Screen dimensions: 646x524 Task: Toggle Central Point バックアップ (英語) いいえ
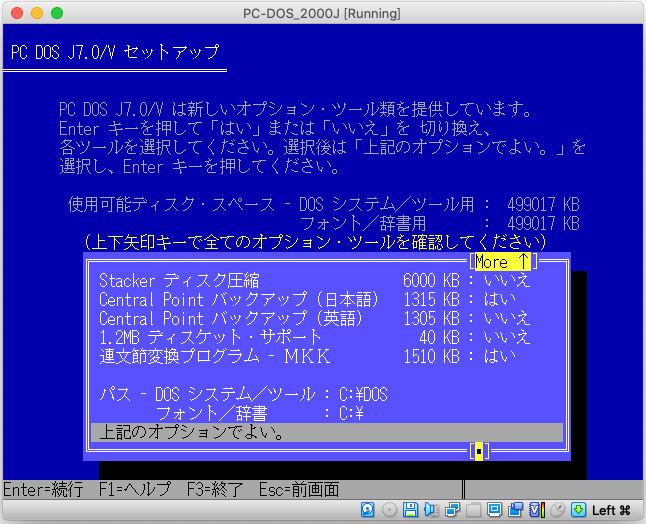[506, 318]
